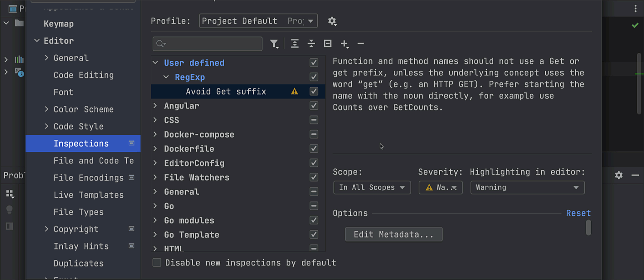Click the reset to empty square icon
Image resolution: width=644 pixels, height=280 pixels.
click(x=328, y=44)
